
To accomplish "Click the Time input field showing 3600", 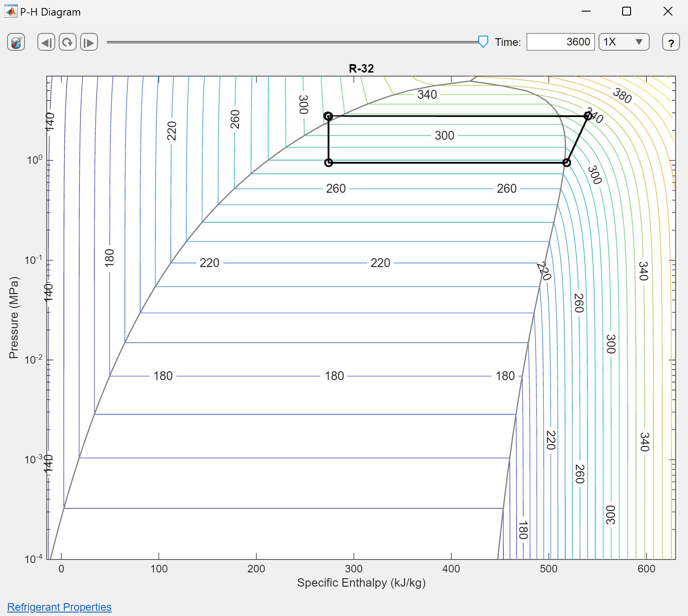I will pos(560,42).
